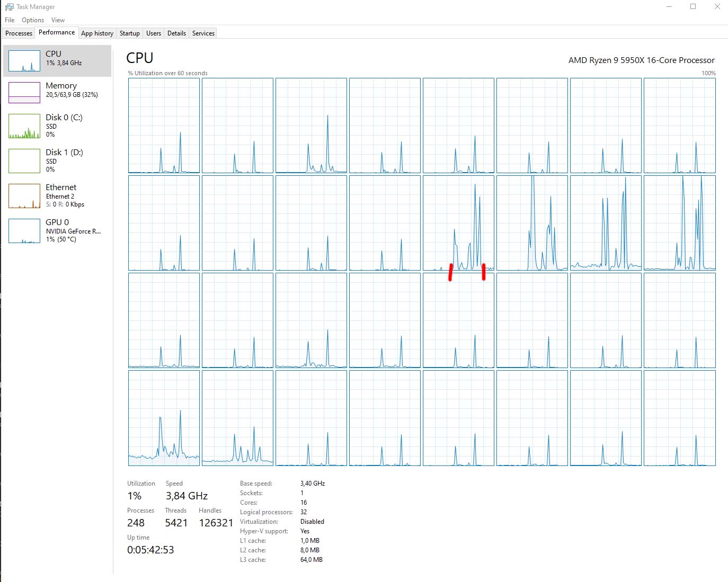The image size is (728, 582).
Task: Switch to the Startup tab
Action: (x=129, y=33)
